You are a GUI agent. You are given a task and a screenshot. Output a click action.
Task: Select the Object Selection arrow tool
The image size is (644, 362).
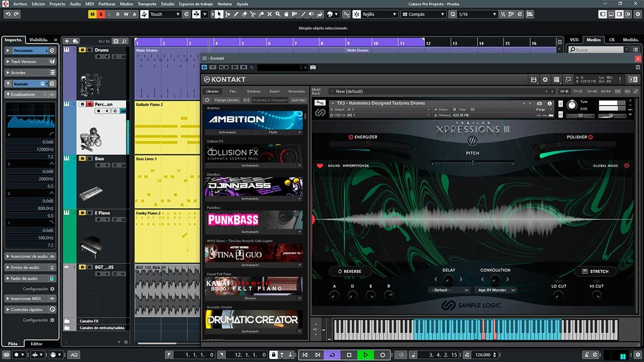[x=219, y=14]
